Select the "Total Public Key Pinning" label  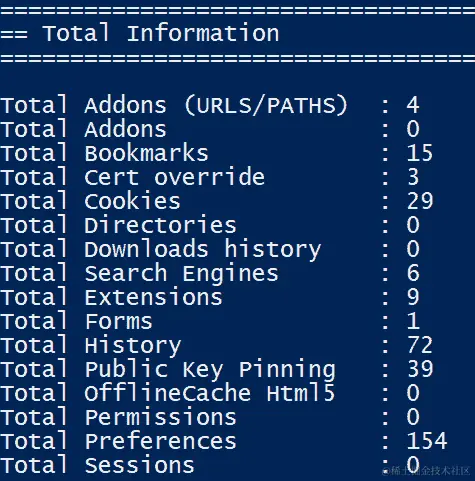point(168,370)
